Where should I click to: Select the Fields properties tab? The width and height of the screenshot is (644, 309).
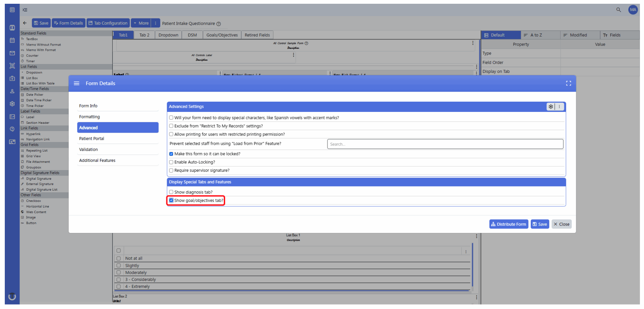click(x=620, y=35)
